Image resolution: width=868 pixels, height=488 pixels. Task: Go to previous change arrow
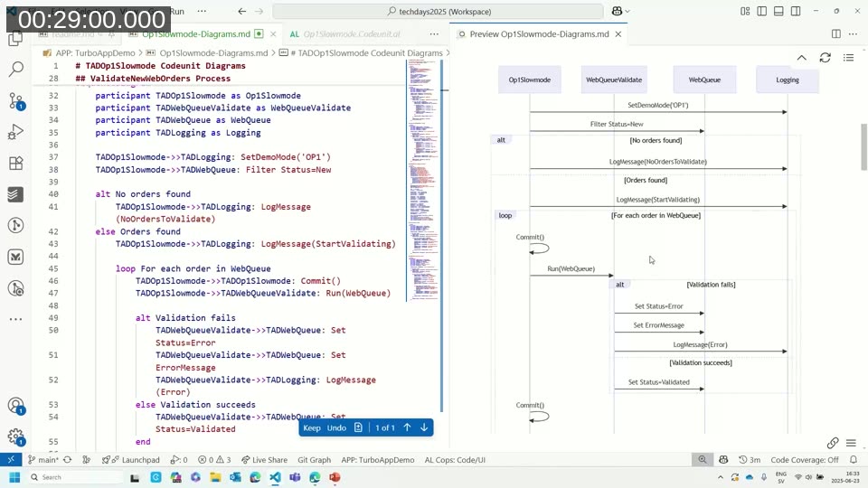point(407,427)
